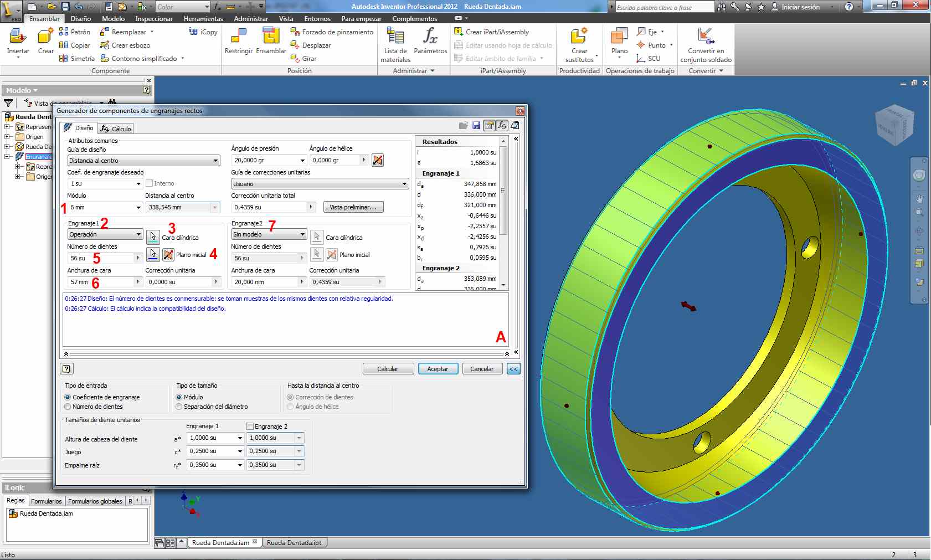The height and width of the screenshot is (560, 931).
Task: Select the Ensamblar position tool
Action: click(x=271, y=41)
